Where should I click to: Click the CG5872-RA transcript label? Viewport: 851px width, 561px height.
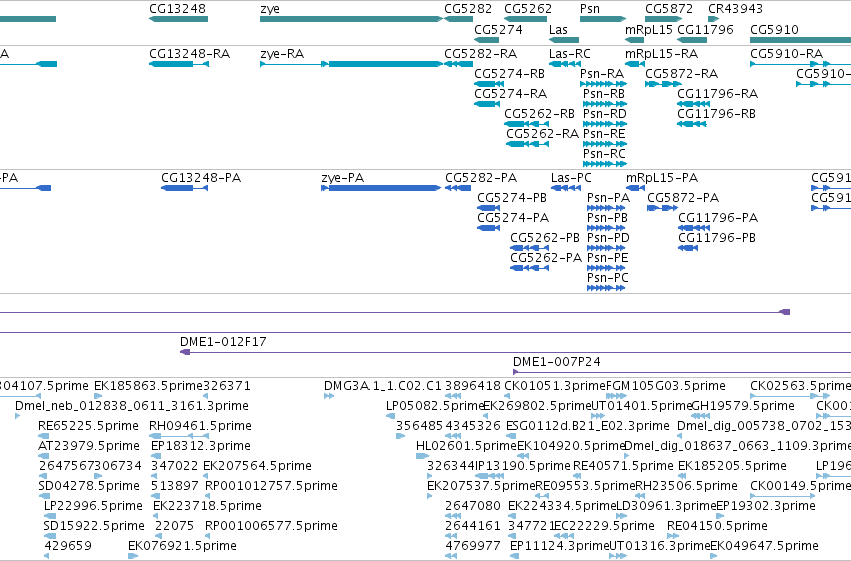[681, 74]
